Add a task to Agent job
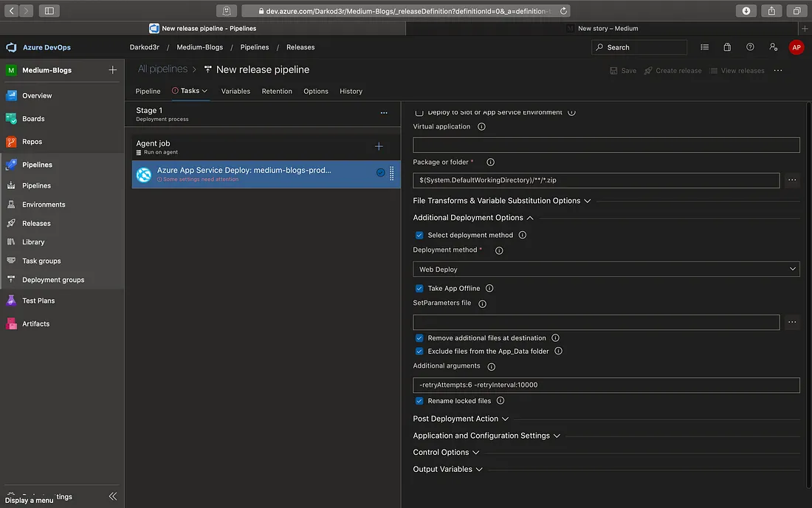The width and height of the screenshot is (812, 508). (379, 146)
